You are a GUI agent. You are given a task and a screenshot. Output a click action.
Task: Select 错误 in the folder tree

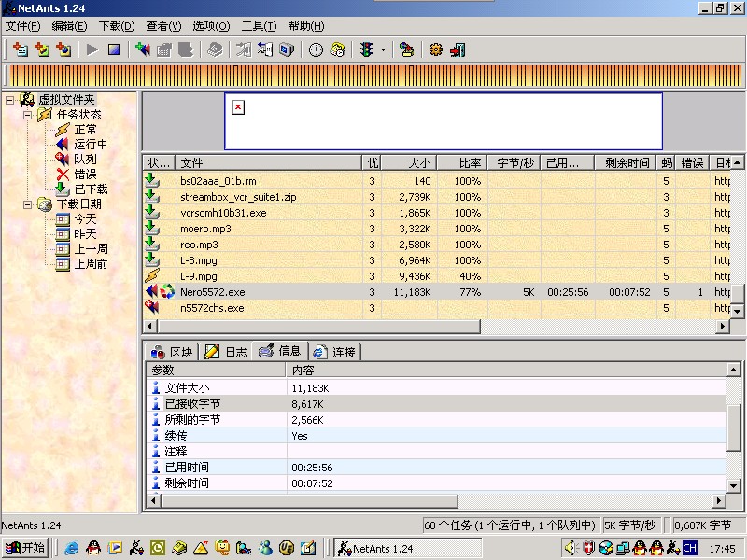coord(85,175)
